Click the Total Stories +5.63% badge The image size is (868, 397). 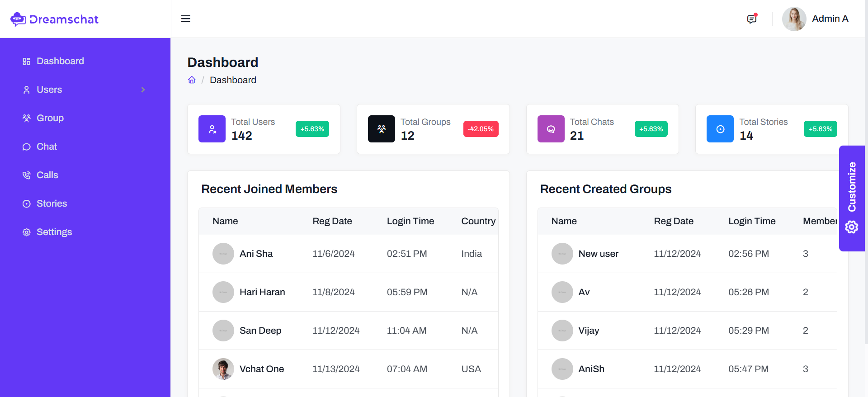[821, 129]
